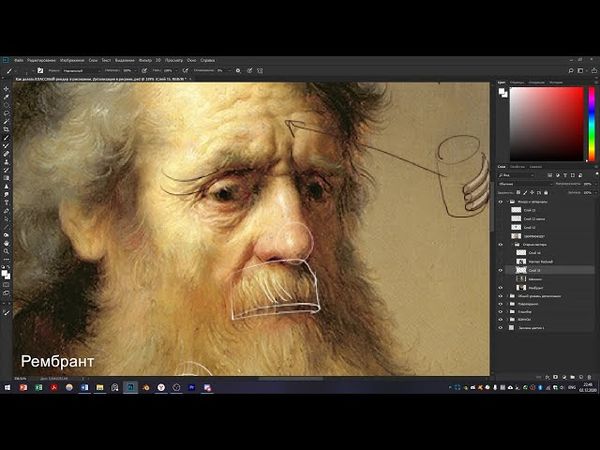
Task: Open the workspace switcher icon
Action: (x=581, y=71)
